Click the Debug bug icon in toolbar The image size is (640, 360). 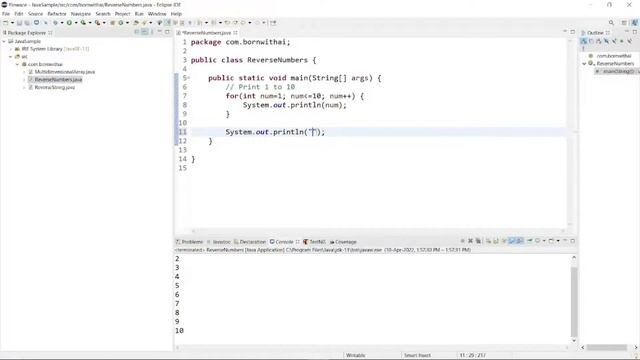(56, 23)
